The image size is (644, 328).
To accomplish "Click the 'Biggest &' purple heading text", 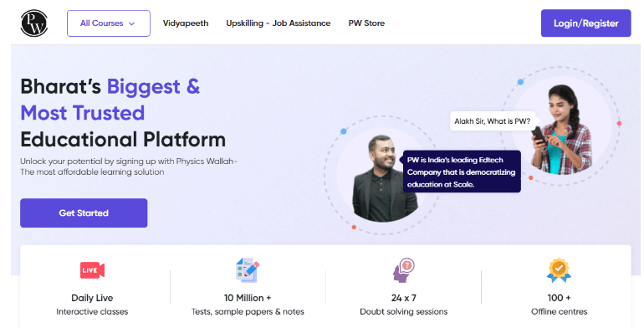I will point(153,87).
